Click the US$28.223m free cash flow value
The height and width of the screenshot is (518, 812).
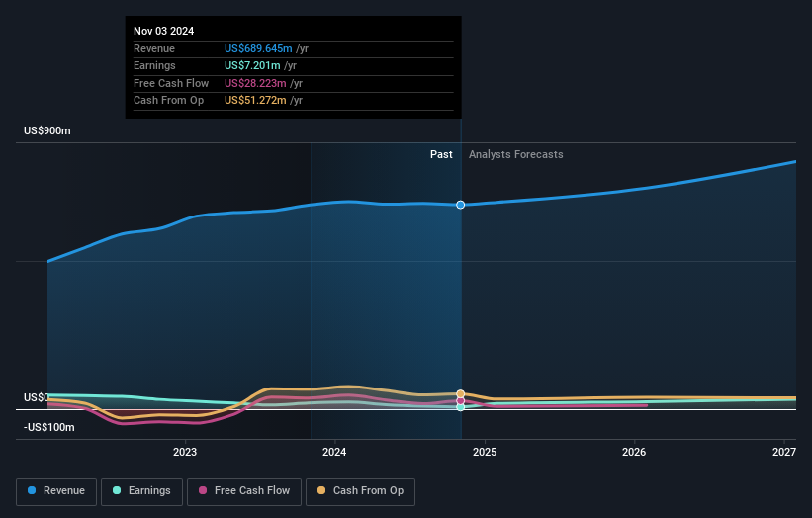click(x=255, y=83)
